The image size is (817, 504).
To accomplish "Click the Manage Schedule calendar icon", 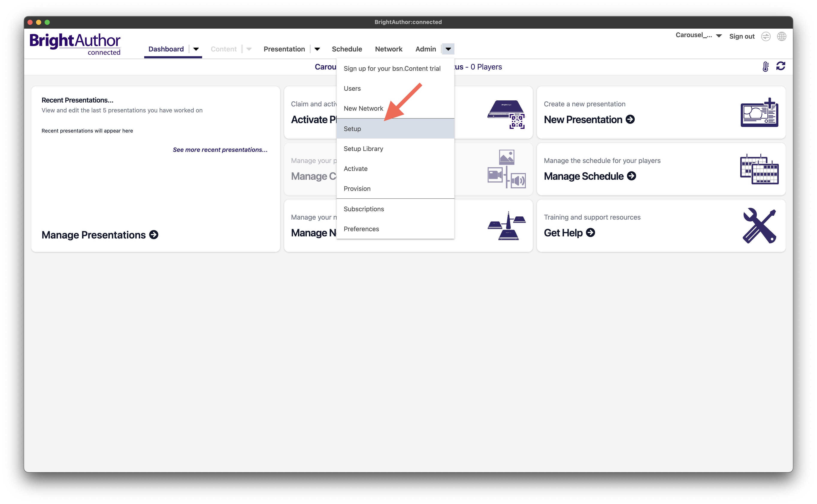I will point(759,169).
